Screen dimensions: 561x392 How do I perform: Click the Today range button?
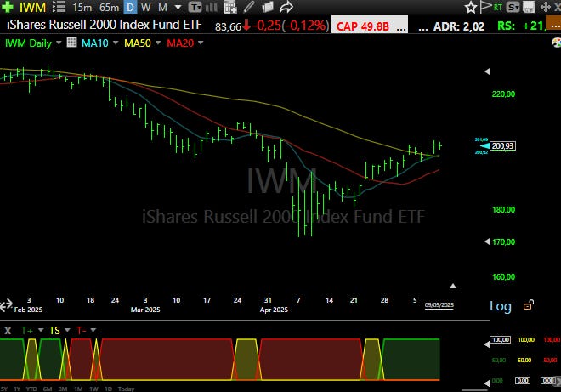pyautogui.click(x=126, y=389)
